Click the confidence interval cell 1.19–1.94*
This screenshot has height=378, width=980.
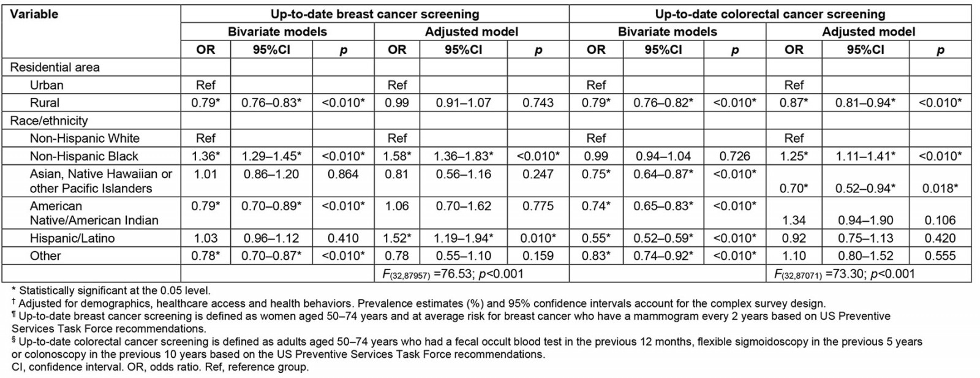pos(463,238)
